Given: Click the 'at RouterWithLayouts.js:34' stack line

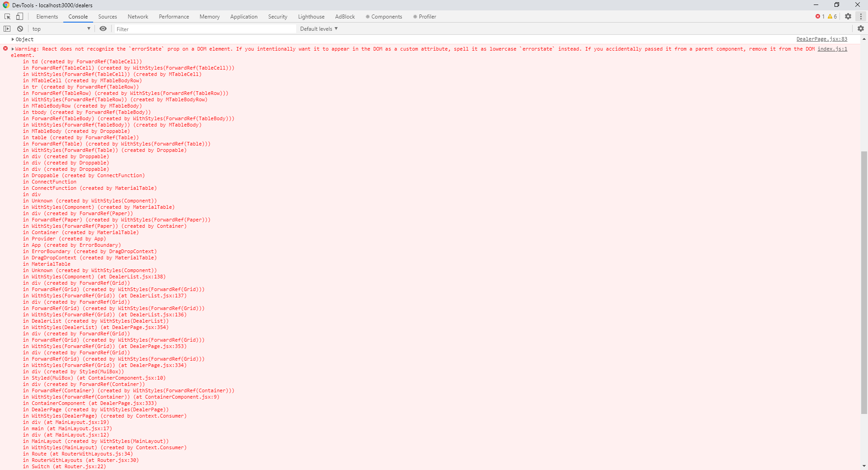Looking at the screenshot, I should 78,454.
